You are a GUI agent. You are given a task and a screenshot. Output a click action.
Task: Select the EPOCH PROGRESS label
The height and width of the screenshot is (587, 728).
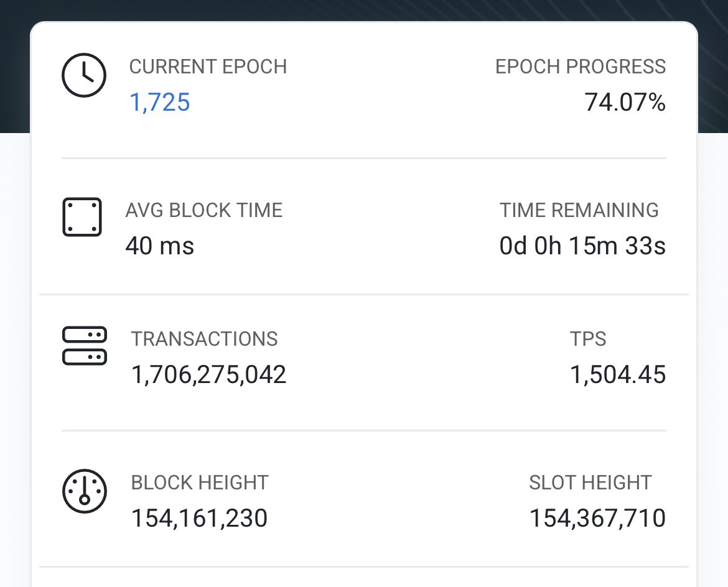(581, 67)
